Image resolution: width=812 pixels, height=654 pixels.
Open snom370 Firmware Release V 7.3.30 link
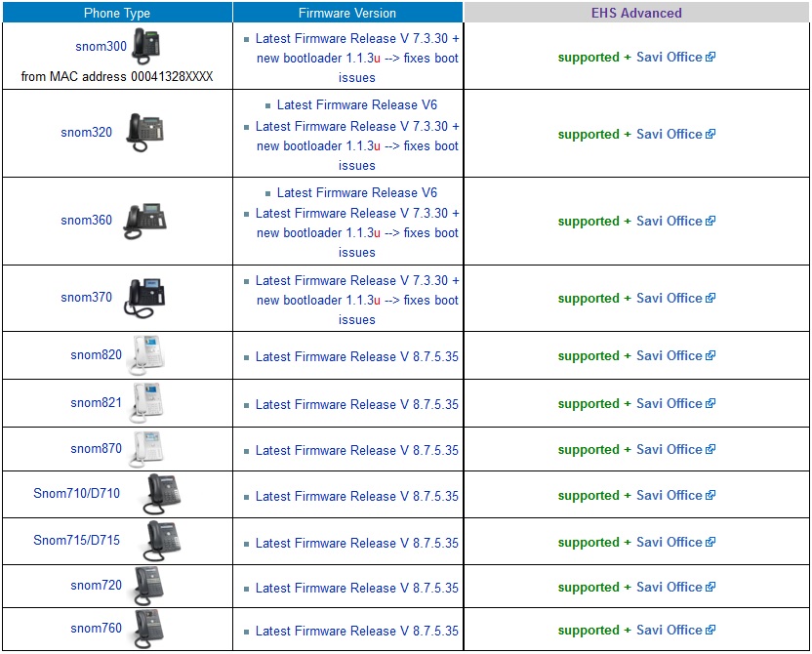357,300
